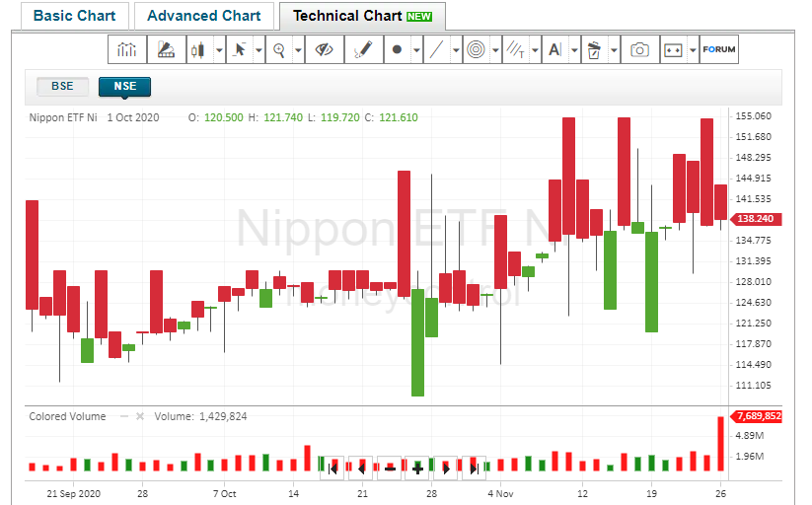Click the open value 120.500
This screenshot has height=505, width=812.
224,117
